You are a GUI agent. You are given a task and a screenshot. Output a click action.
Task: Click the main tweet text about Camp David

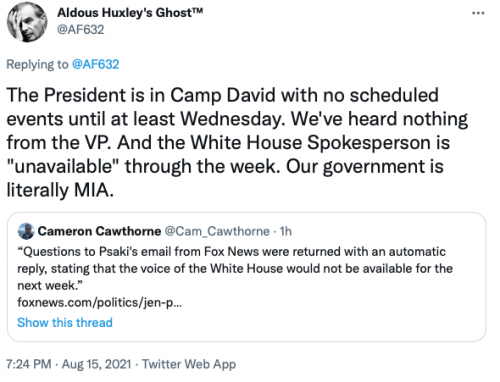tap(237, 142)
